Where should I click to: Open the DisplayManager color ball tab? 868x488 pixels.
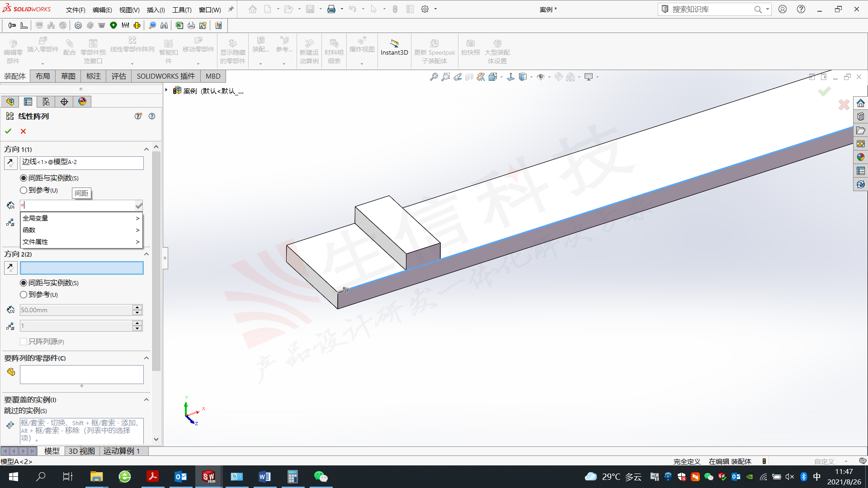pyautogui.click(x=82, y=102)
